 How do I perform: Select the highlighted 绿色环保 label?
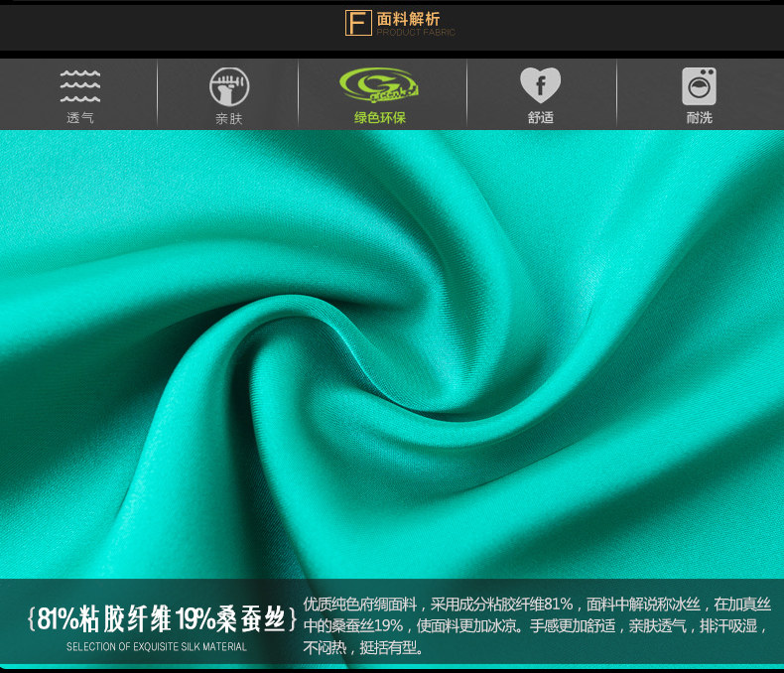point(379,118)
